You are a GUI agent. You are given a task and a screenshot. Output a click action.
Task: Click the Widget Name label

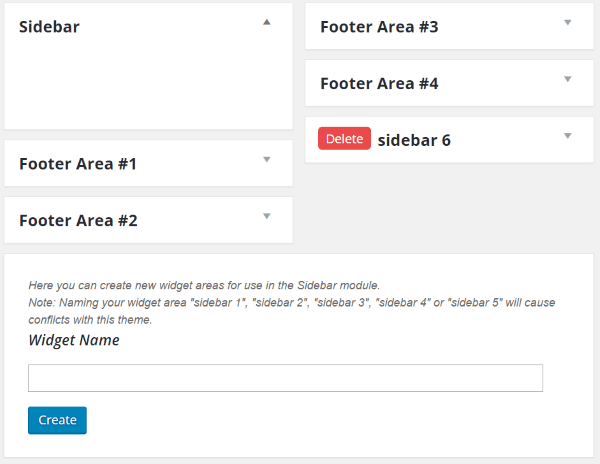[x=74, y=341]
